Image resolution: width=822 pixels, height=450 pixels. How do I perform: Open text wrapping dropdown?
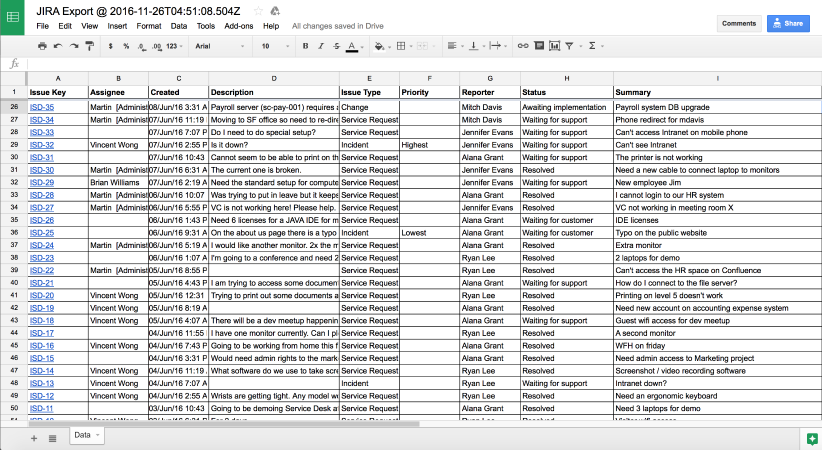click(497, 46)
